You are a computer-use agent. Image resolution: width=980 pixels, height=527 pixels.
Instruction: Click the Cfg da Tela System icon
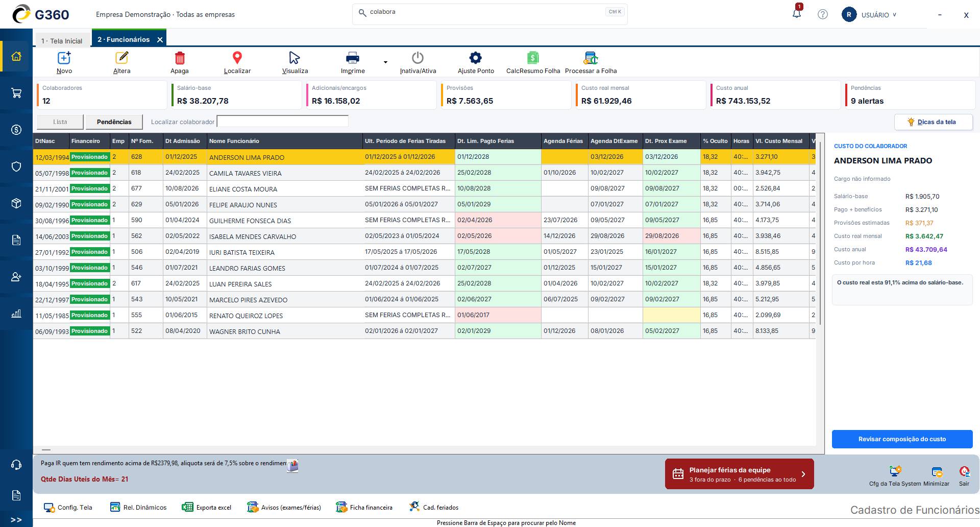coord(895,471)
